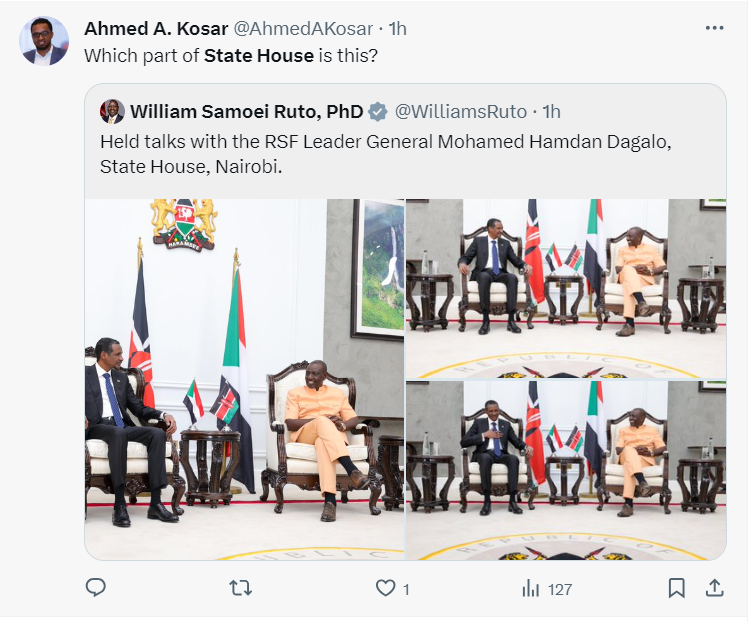The image size is (750, 622).
Task: Open quoted tweet text about RSF Leader
Action: (x=385, y=154)
